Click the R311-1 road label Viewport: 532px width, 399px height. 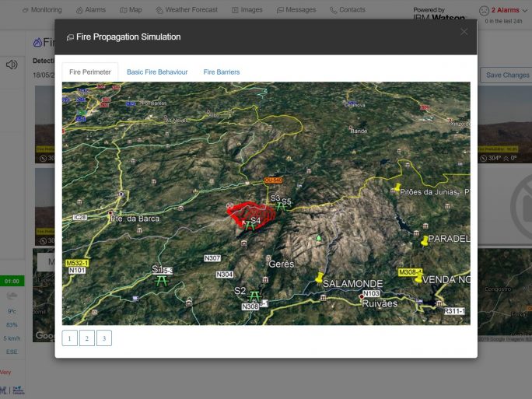(x=454, y=311)
